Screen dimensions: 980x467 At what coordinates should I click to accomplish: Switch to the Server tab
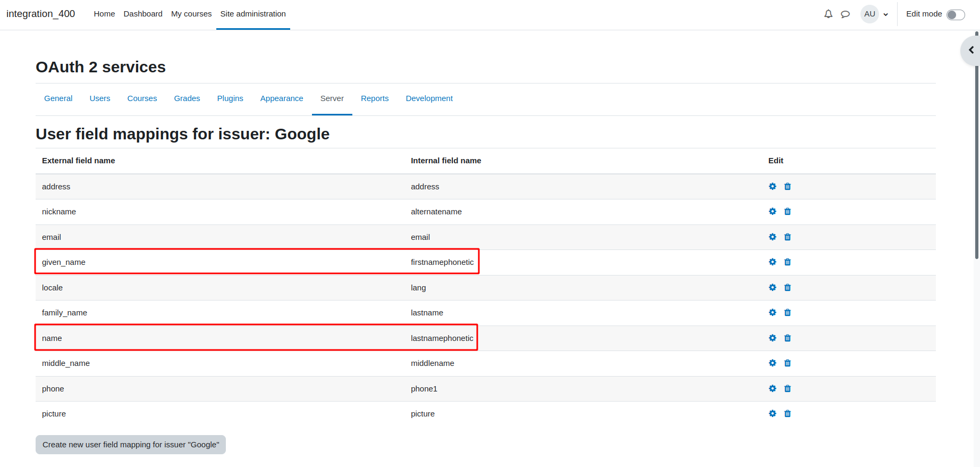332,98
